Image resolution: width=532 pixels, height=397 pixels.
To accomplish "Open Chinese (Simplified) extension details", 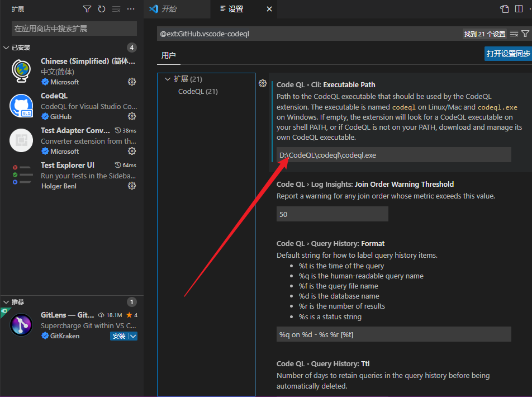I will click(x=88, y=61).
